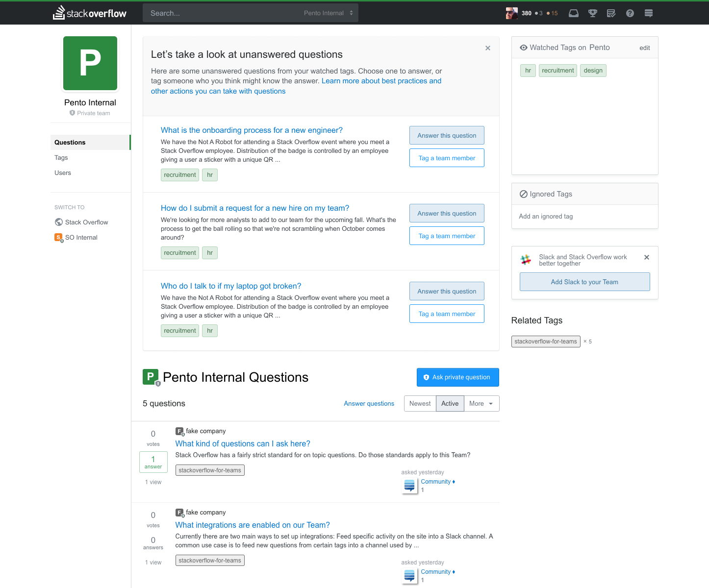Click the Community avatar on integrations question
709x588 pixels.
(409, 576)
